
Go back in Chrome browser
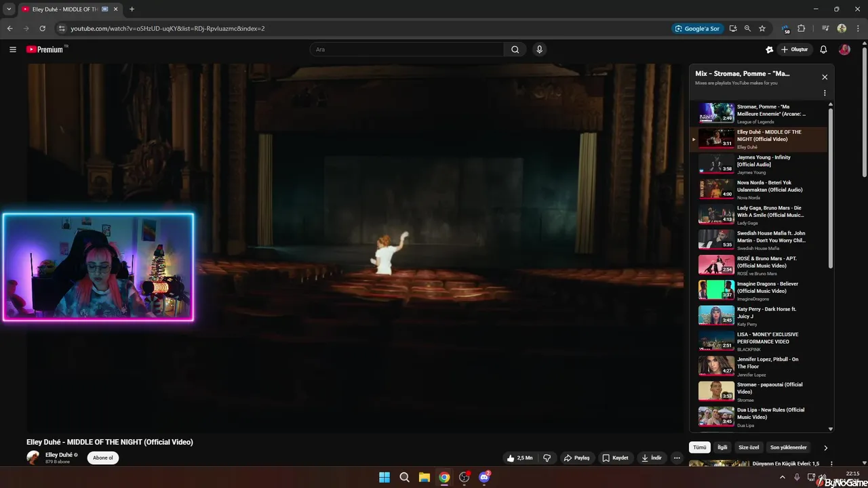tap(9, 28)
